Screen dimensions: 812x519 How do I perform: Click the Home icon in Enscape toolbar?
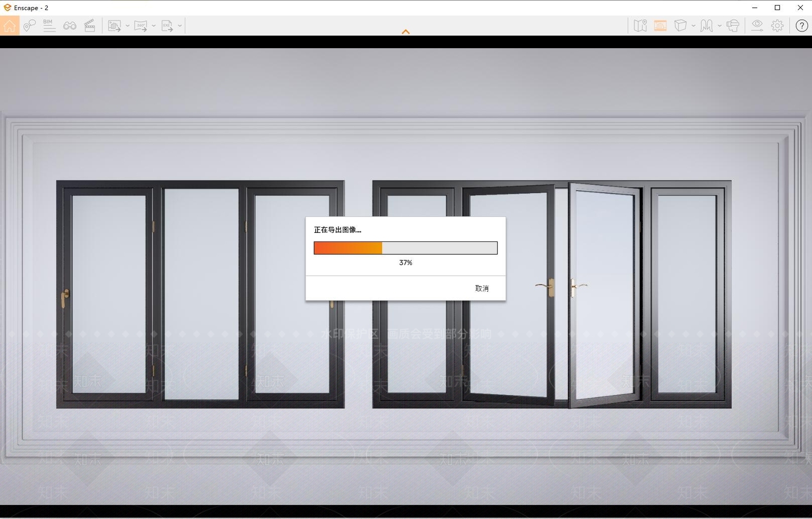(x=10, y=25)
